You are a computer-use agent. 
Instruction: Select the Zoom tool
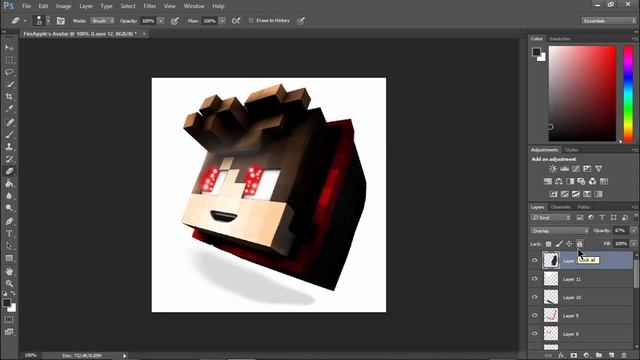click(9, 283)
